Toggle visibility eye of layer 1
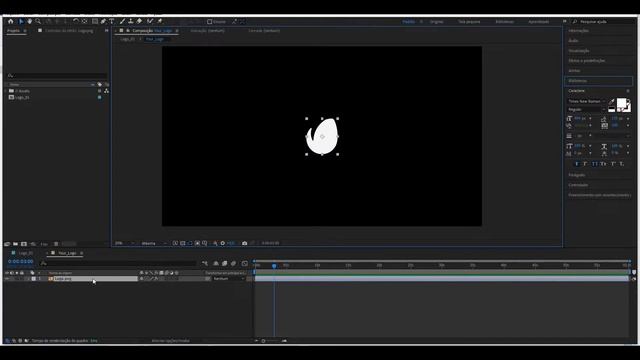 pos(7,279)
